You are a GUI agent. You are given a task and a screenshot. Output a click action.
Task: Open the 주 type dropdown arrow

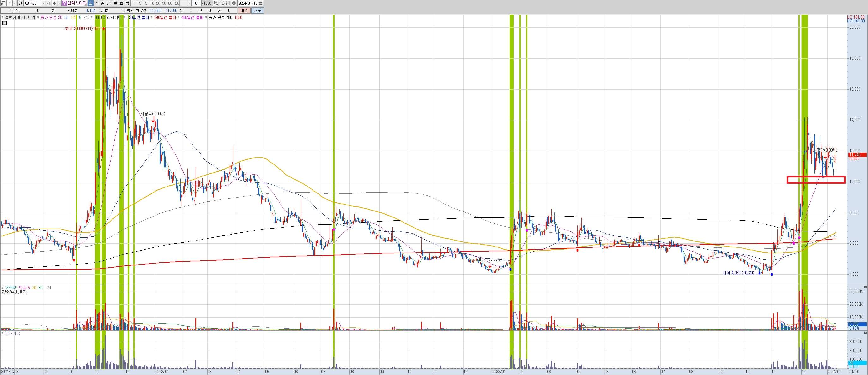coord(15,3)
